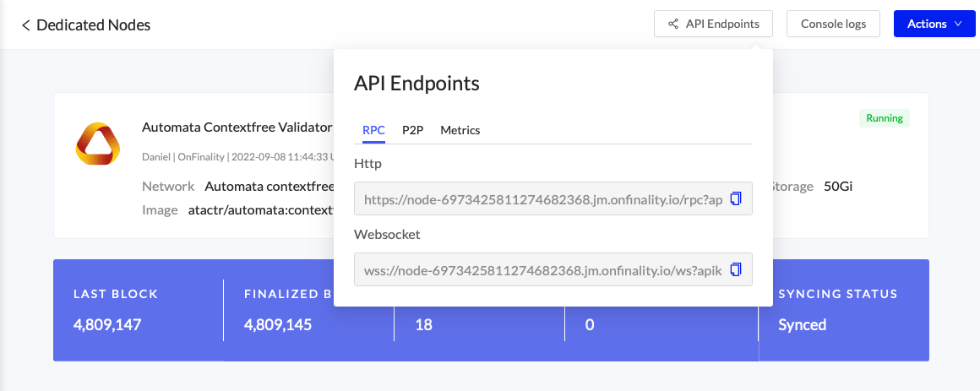Switch to the RPC tab

point(373,130)
